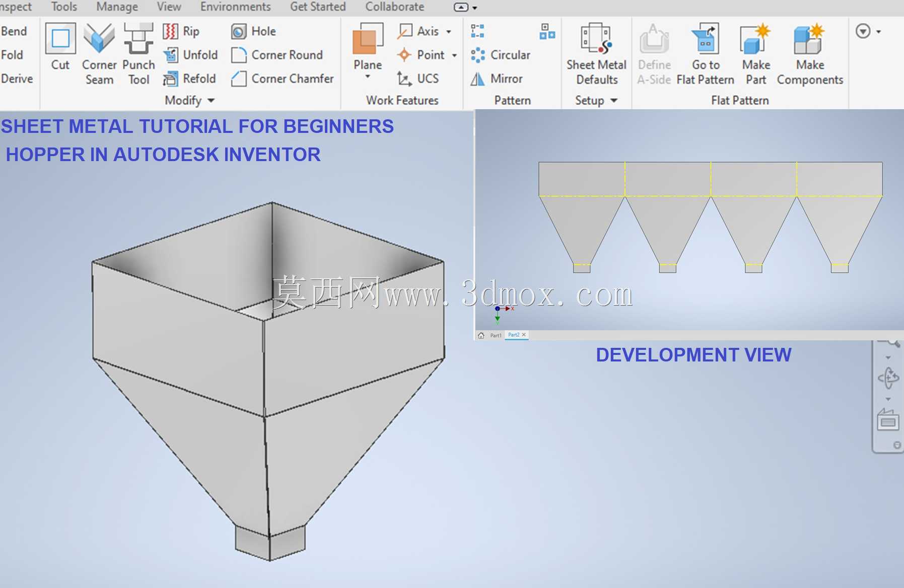Open the Axis dropdown arrow
Image resolution: width=904 pixels, height=588 pixels.
point(449,32)
